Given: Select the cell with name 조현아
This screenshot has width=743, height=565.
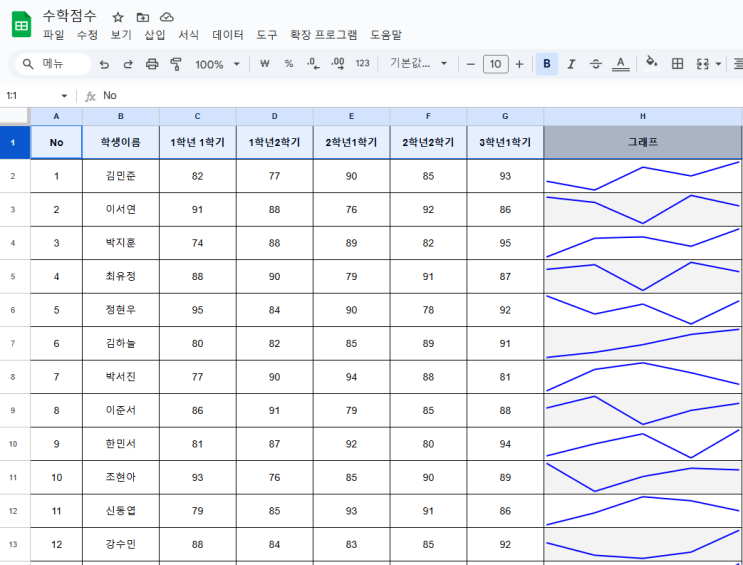Looking at the screenshot, I should 121,477.
